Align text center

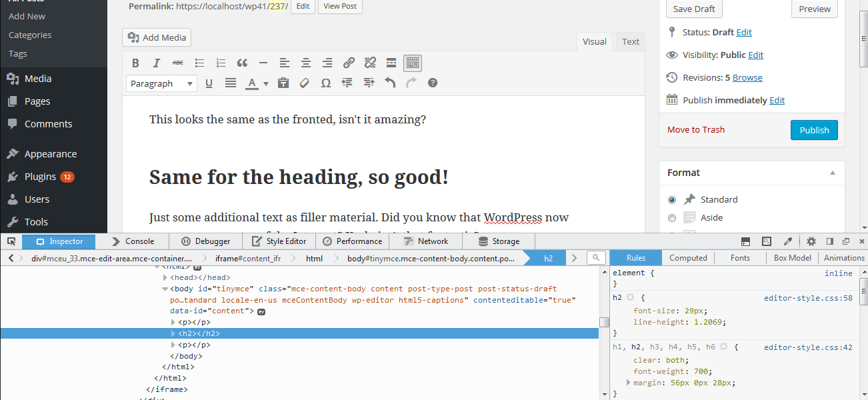tap(306, 63)
